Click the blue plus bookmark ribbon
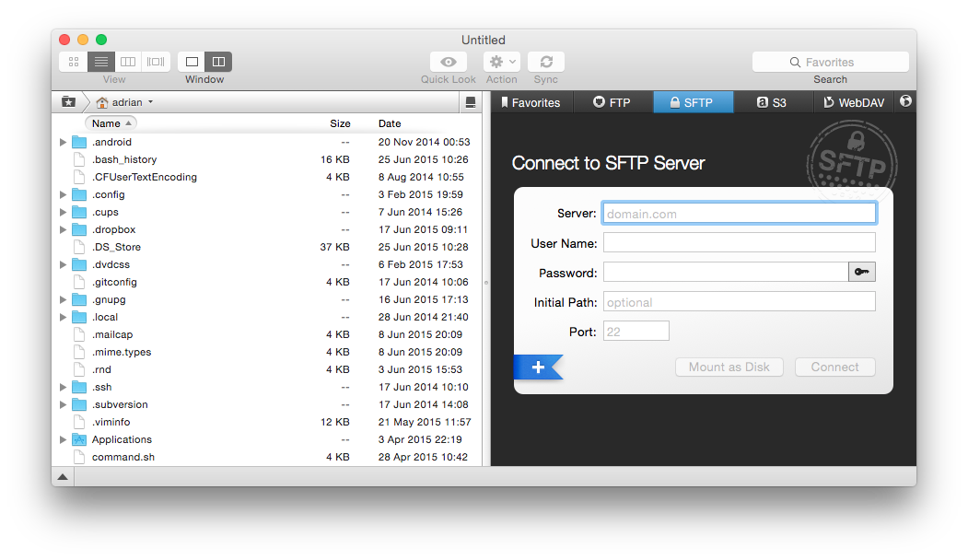 tap(538, 367)
